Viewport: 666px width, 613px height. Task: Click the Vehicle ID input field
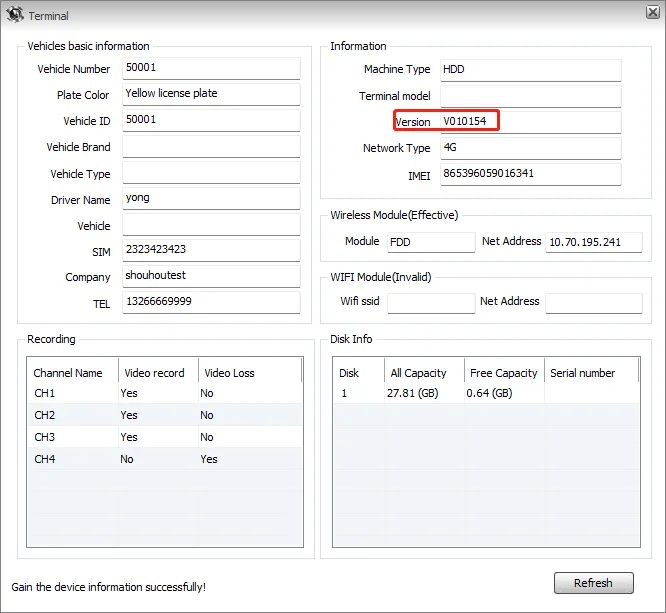coord(211,120)
